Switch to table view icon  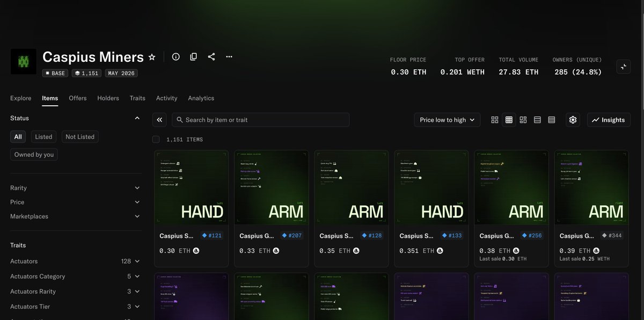click(552, 120)
